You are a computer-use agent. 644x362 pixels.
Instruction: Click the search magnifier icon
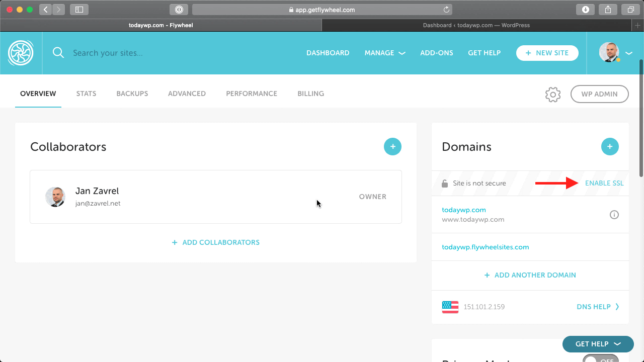58,53
